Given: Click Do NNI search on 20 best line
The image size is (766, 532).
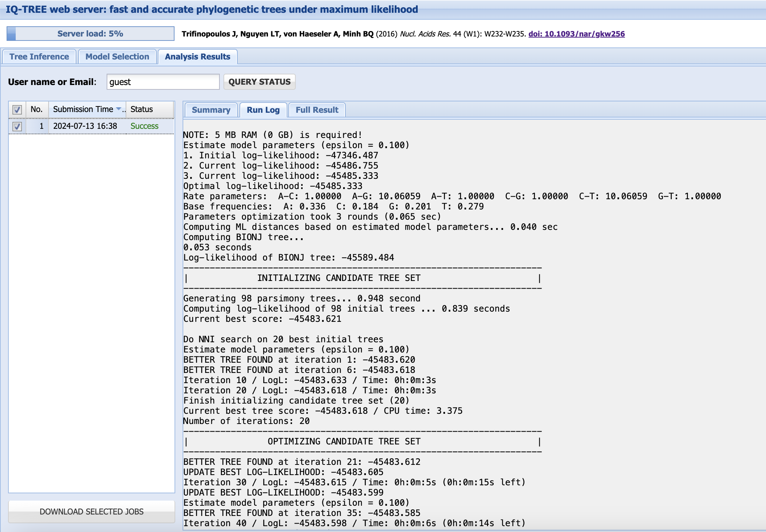Looking at the screenshot, I should pos(283,339).
